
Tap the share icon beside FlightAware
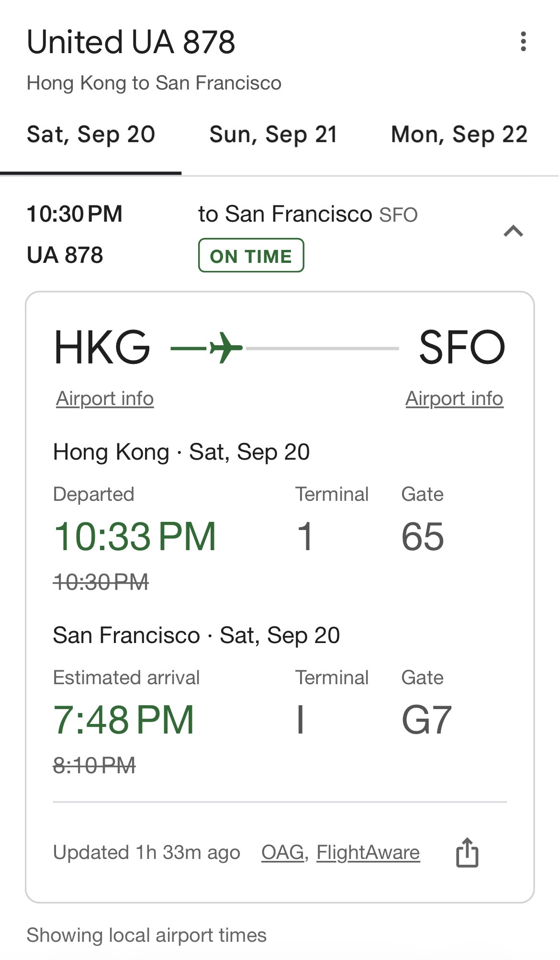pos(467,852)
